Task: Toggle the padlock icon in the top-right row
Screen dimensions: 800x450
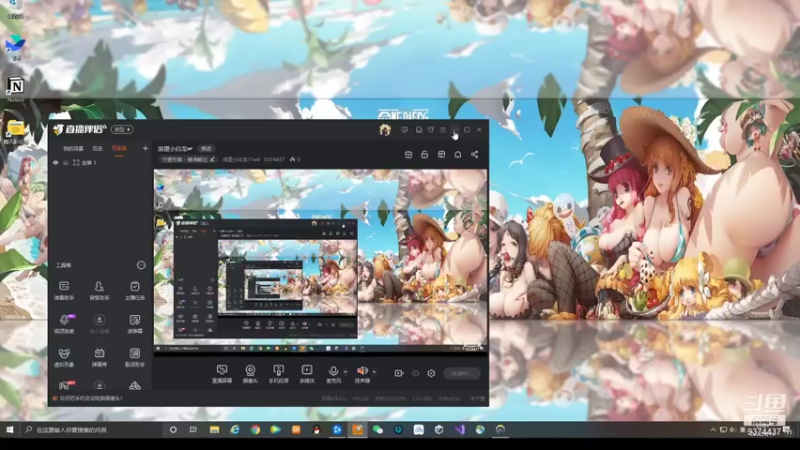Action: (424, 155)
